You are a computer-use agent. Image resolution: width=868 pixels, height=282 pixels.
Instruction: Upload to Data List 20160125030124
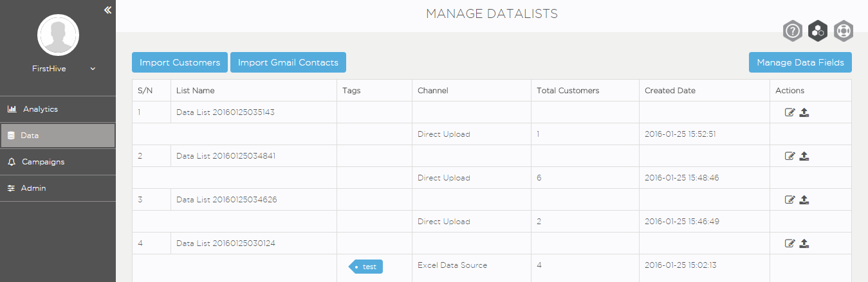click(x=804, y=243)
